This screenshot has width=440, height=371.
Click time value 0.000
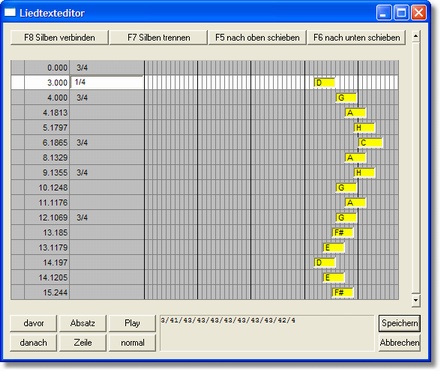pyautogui.click(x=57, y=68)
